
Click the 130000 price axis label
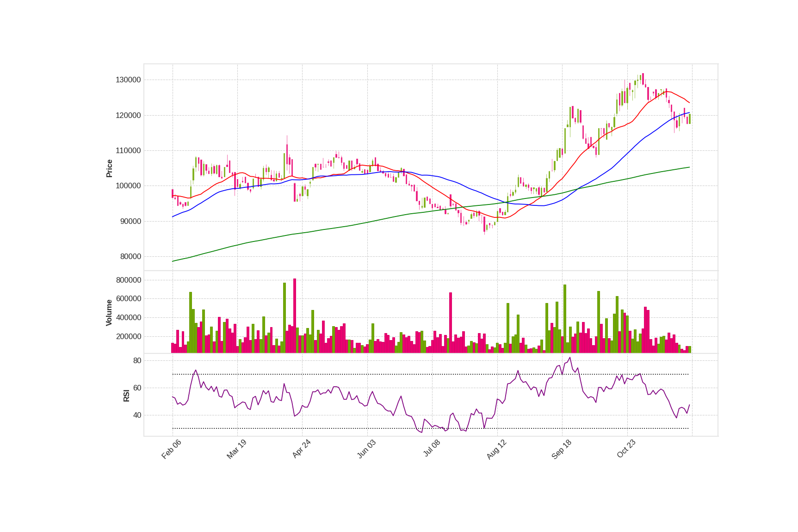[128, 80]
